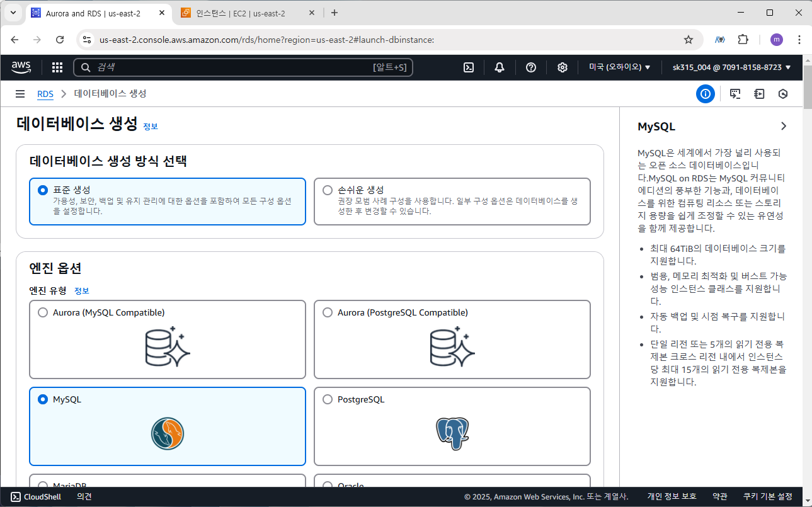Open the sk315_004 account menu
This screenshot has width=812, height=507.
click(x=731, y=67)
